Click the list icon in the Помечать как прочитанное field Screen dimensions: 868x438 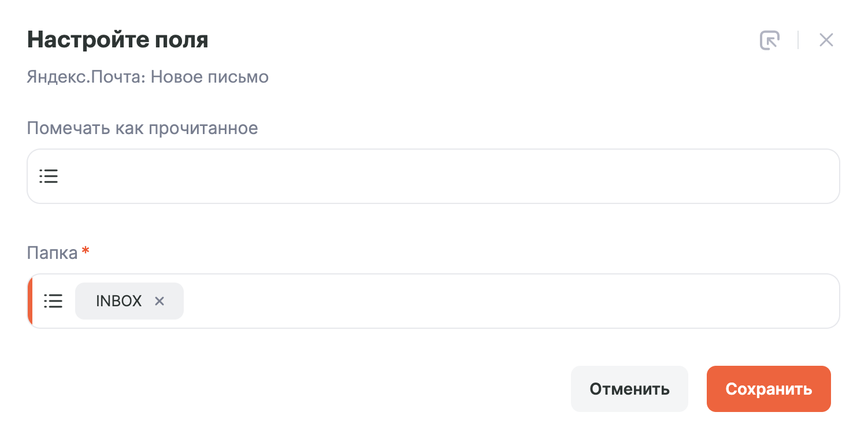[x=49, y=176]
